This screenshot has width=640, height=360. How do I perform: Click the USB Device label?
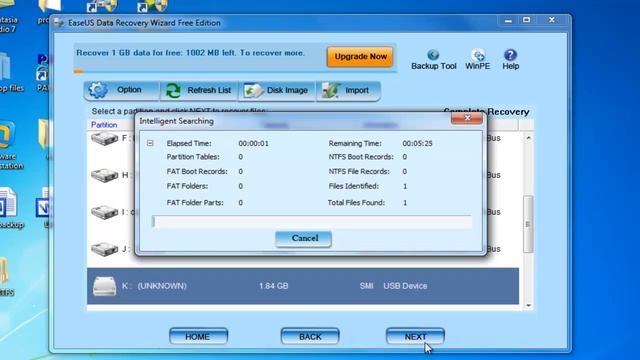click(405, 286)
